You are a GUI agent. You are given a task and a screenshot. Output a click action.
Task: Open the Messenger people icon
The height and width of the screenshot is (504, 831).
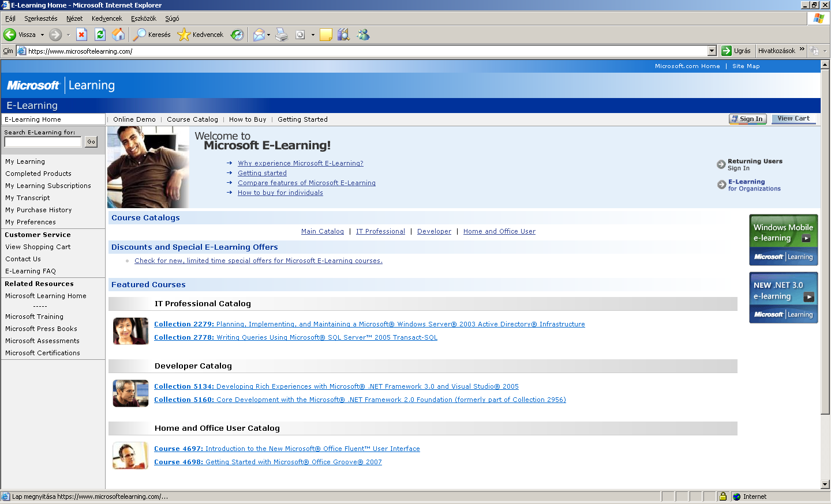coord(363,35)
